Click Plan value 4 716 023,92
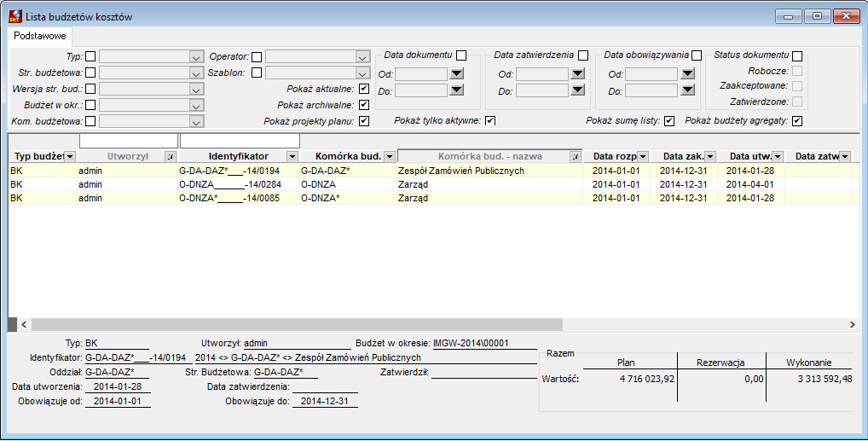 [647, 380]
